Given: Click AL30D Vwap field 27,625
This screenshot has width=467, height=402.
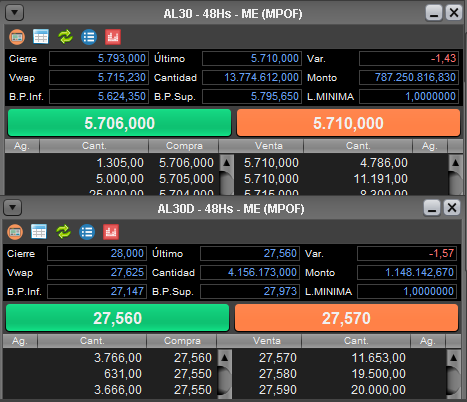Looking at the screenshot, I should click(x=97, y=273).
